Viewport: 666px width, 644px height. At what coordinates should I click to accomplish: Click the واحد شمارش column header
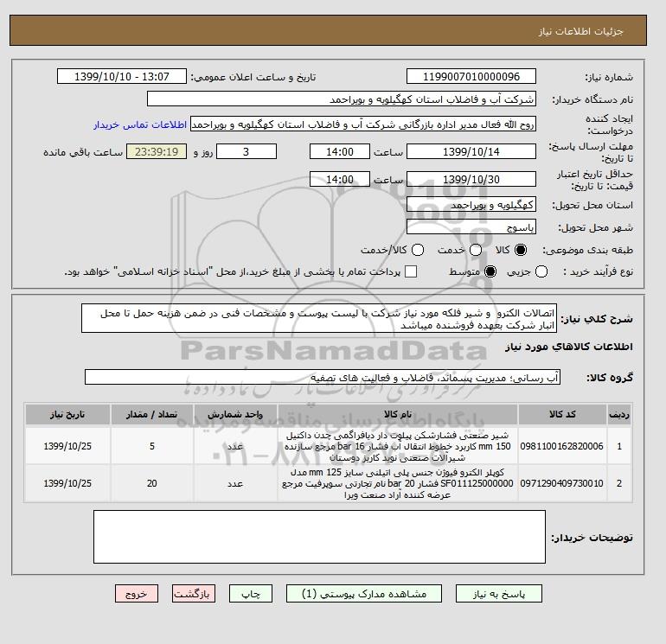[x=235, y=414]
